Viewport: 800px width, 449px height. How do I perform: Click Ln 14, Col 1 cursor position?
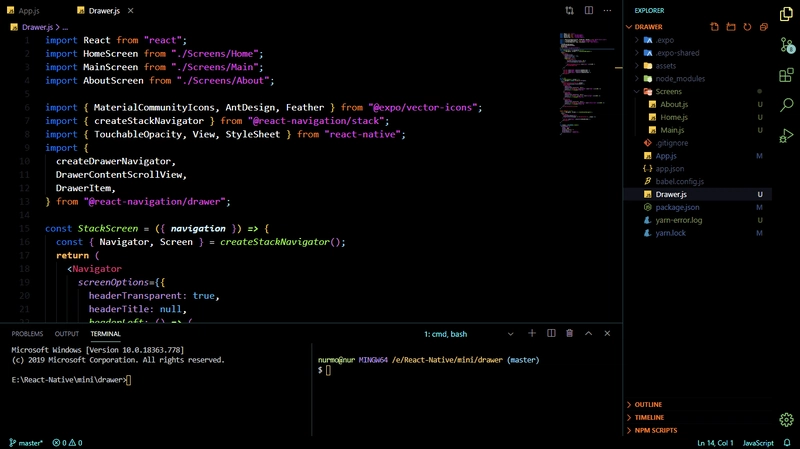[x=715, y=443]
